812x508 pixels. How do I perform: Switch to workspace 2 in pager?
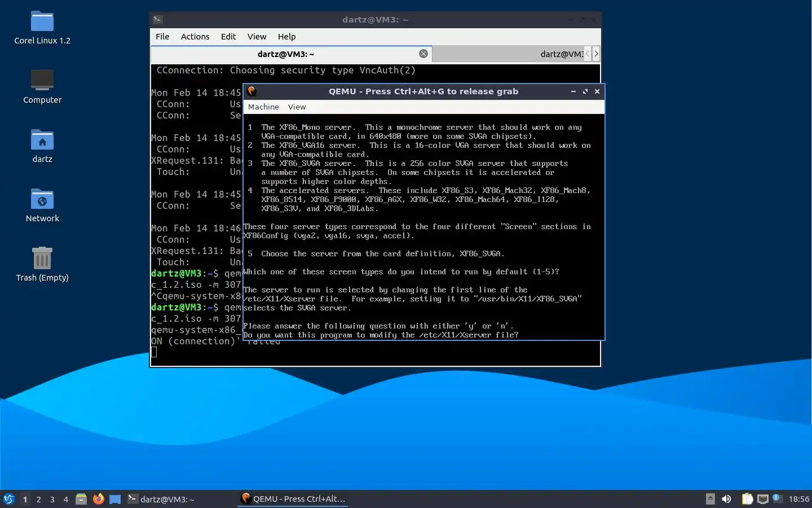click(x=38, y=499)
